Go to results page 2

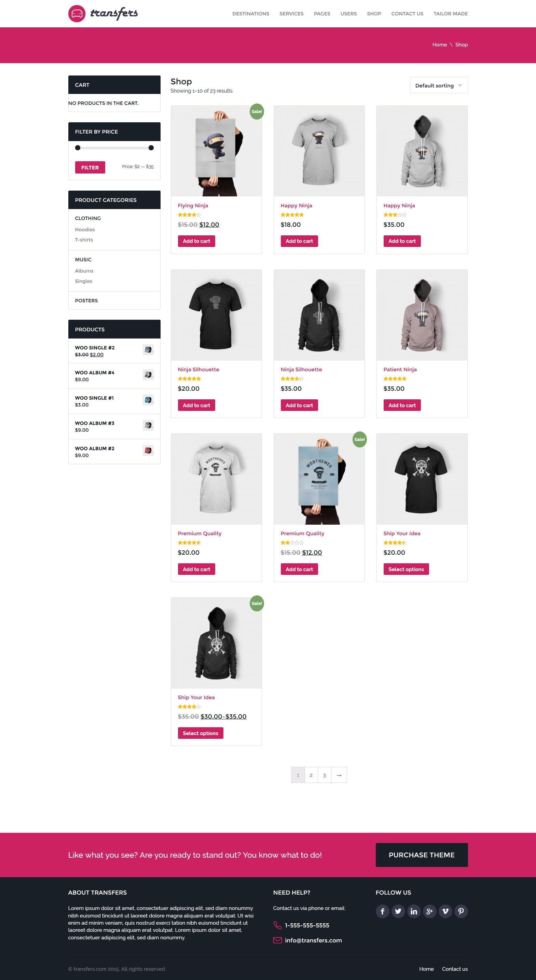click(311, 775)
